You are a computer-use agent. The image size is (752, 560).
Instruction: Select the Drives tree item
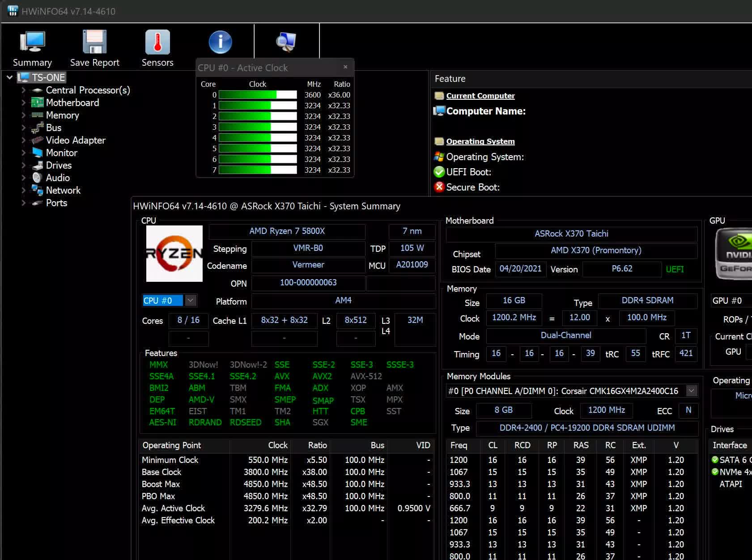pyautogui.click(x=59, y=165)
